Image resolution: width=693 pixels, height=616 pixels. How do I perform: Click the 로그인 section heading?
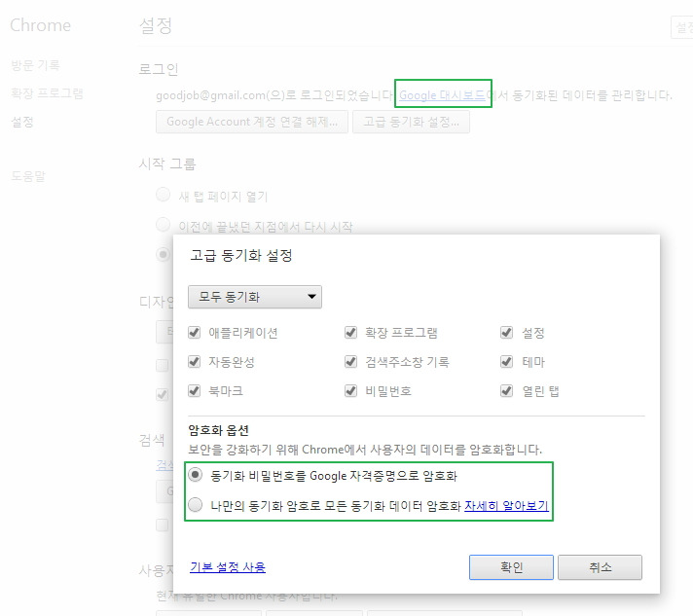[x=159, y=69]
